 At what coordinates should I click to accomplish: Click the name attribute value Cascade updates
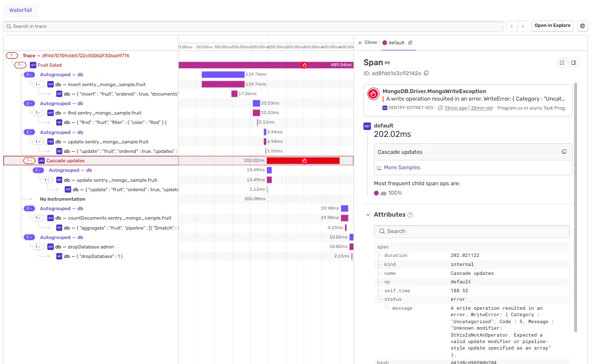[472, 273]
